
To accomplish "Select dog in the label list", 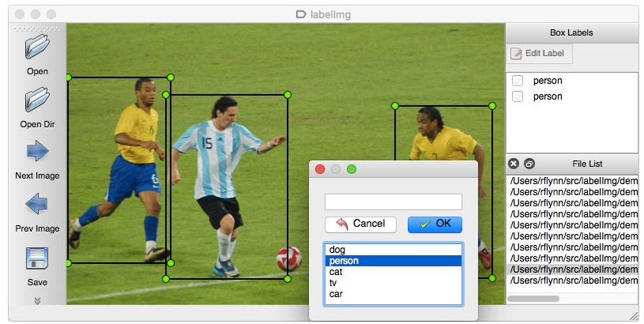I will pyautogui.click(x=394, y=250).
